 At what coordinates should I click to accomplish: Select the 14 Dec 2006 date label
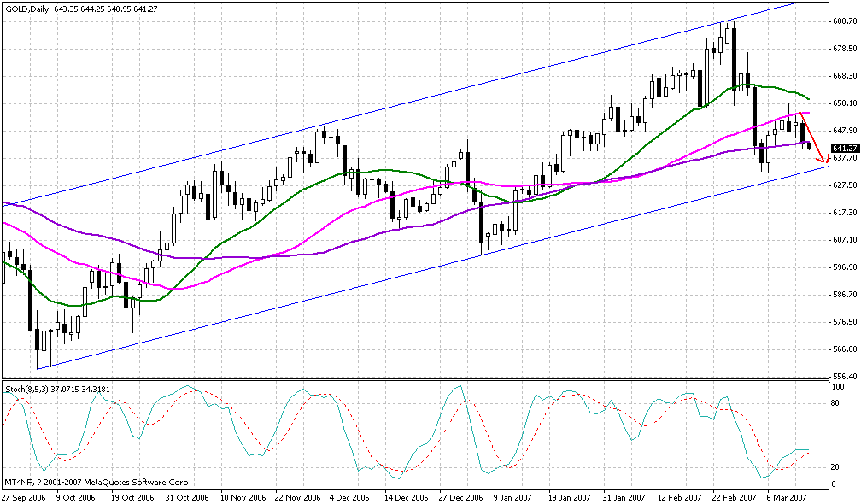406,497
